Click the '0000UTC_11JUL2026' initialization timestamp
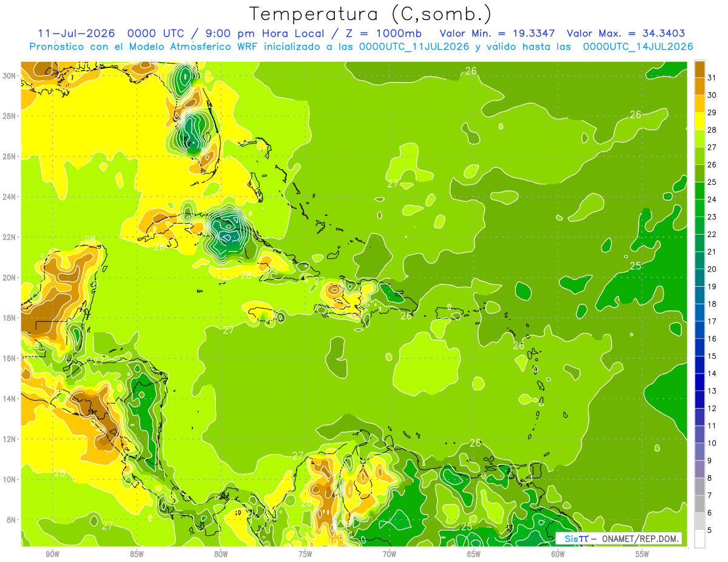The width and height of the screenshot is (728, 562). [414, 47]
